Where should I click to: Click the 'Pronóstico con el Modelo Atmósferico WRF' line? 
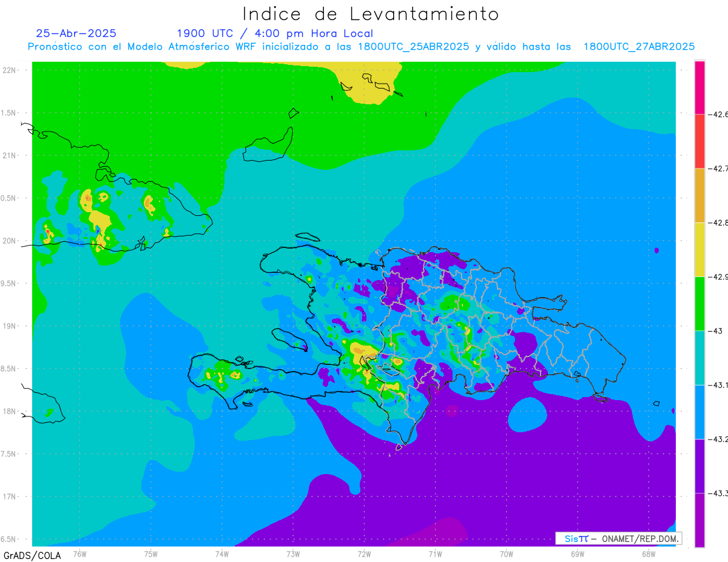click(x=361, y=47)
